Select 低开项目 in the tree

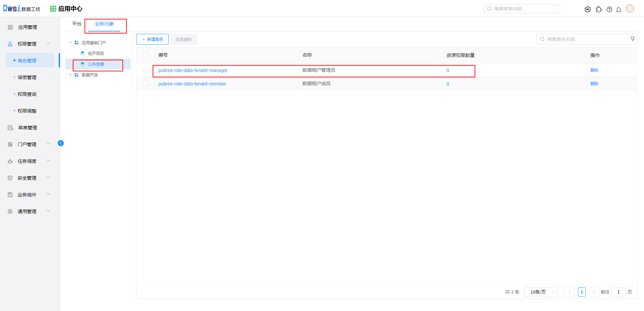(96, 53)
